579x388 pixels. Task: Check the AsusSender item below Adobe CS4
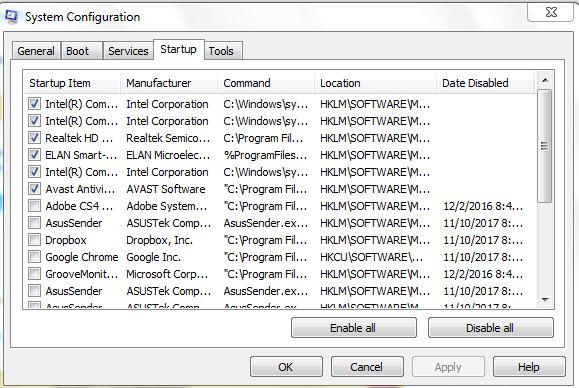[34, 223]
